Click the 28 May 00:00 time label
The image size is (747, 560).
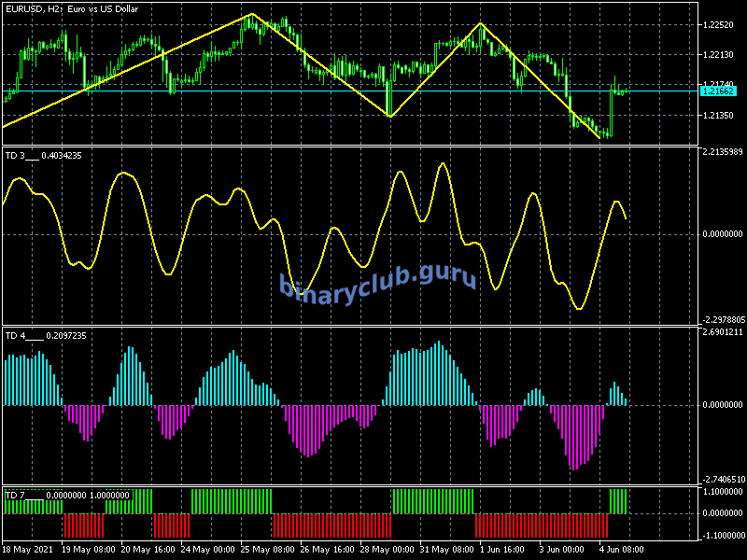click(388, 549)
